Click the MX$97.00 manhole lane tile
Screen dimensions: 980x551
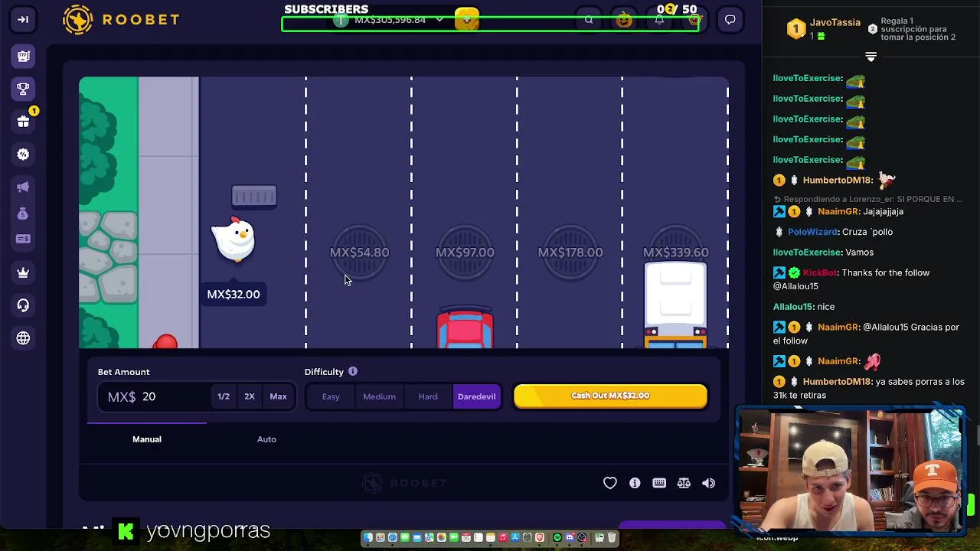(465, 253)
